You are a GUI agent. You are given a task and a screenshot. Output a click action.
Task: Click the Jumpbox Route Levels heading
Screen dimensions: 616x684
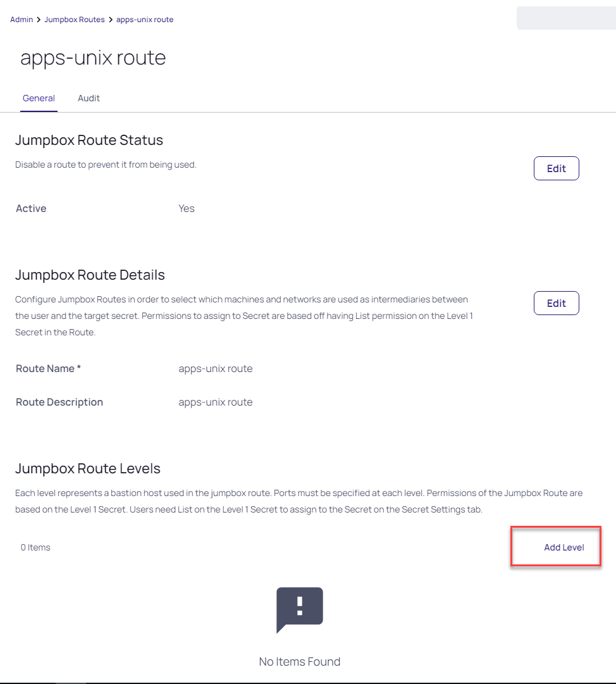[88, 469]
